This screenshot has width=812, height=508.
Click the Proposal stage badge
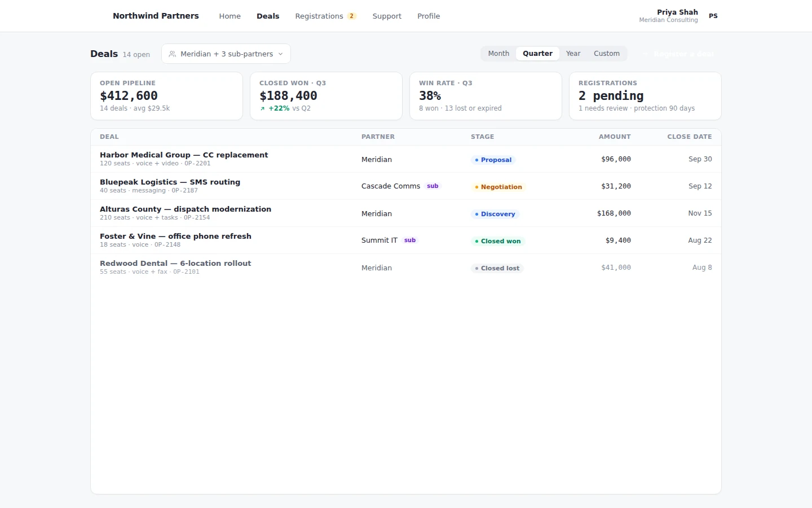(x=493, y=160)
